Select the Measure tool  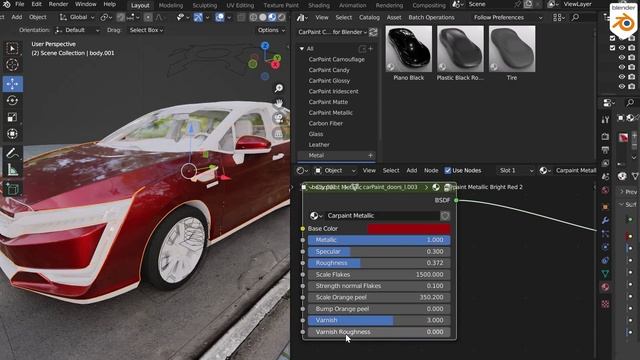click(x=12, y=170)
